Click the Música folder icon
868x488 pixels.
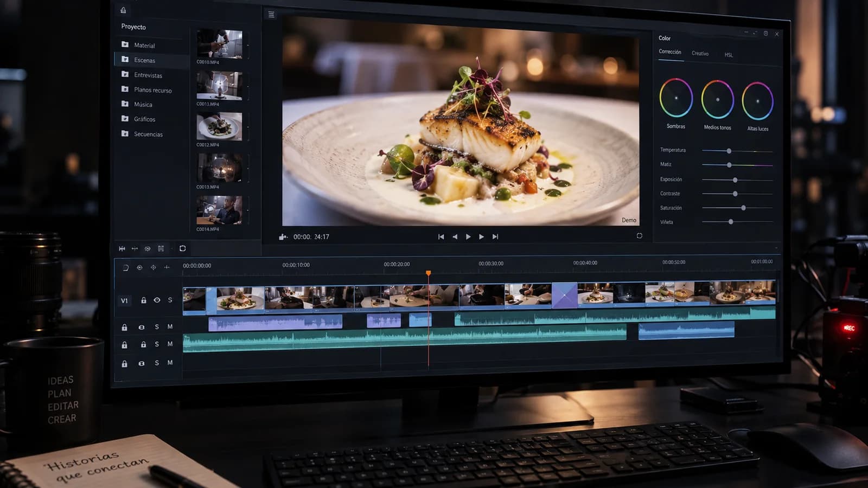[125, 104]
